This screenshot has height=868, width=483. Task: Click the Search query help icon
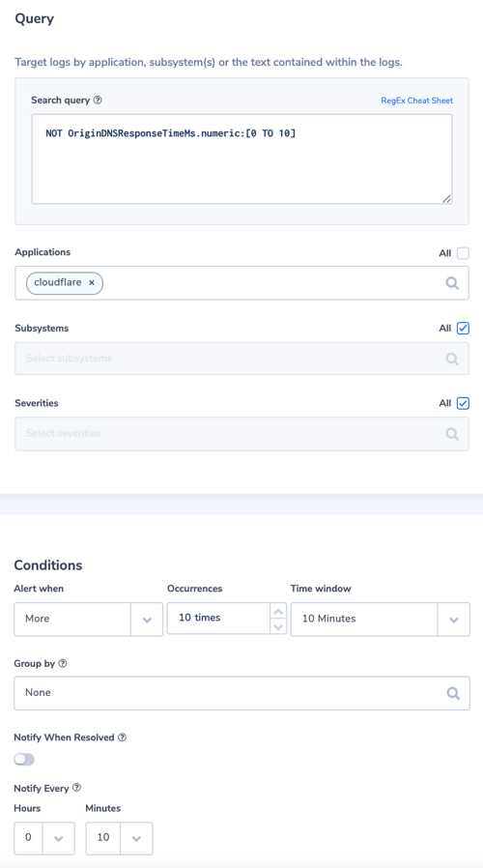(x=98, y=101)
